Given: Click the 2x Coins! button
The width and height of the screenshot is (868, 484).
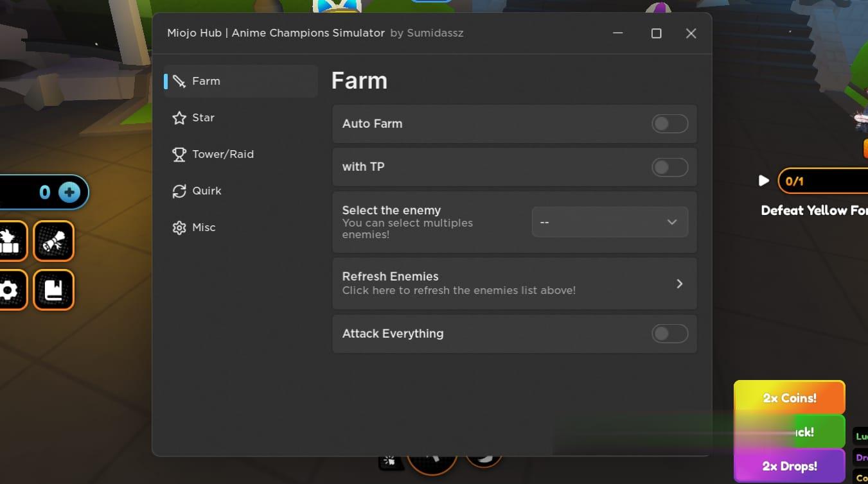Looking at the screenshot, I should [x=789, y=398].
